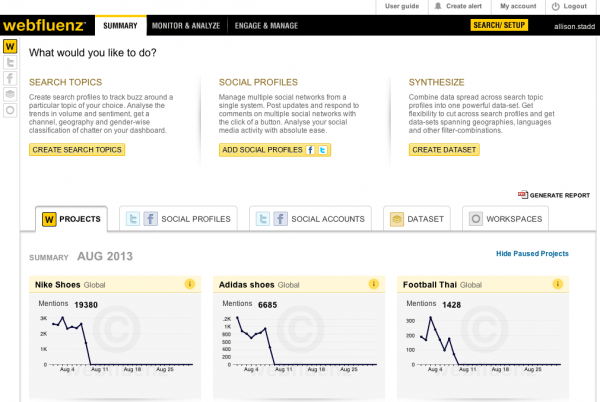This screenshot has height=402, width=600.
Task: Click Create Dataset button
Action: [x=444, y=150]
